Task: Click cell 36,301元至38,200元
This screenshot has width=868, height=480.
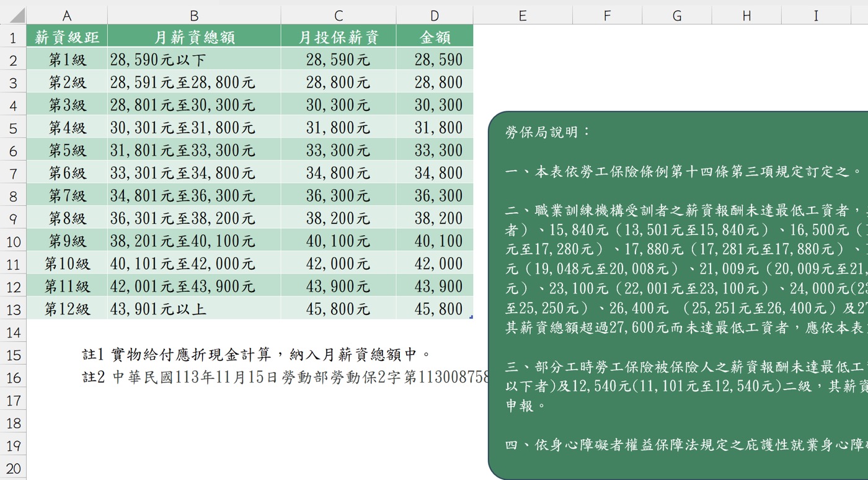Action: point(194,218)
